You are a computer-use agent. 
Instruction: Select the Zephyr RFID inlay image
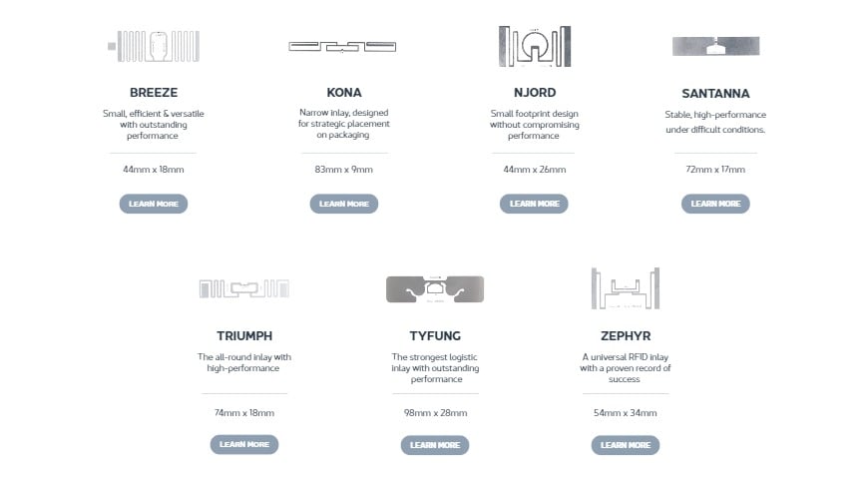[625, 287]
